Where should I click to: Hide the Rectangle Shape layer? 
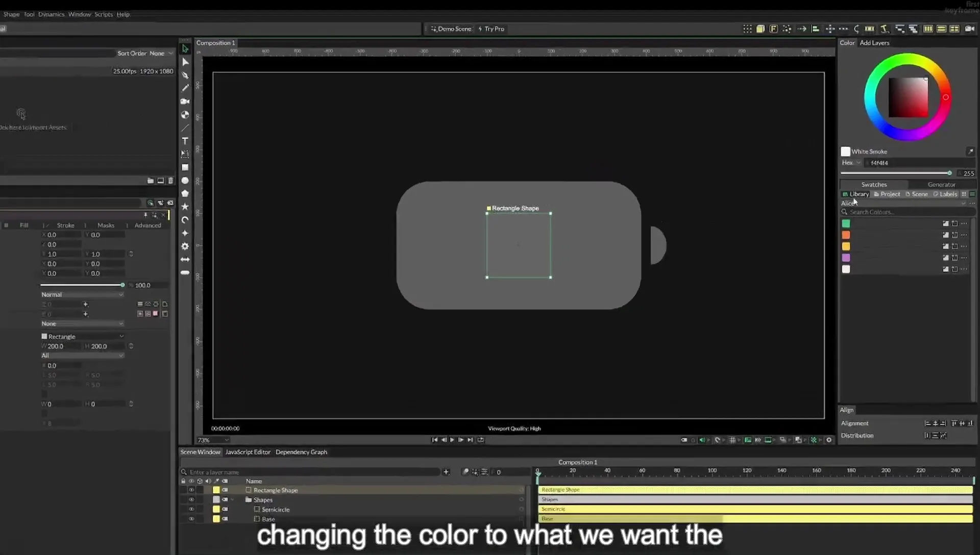(x=191, y=490)
